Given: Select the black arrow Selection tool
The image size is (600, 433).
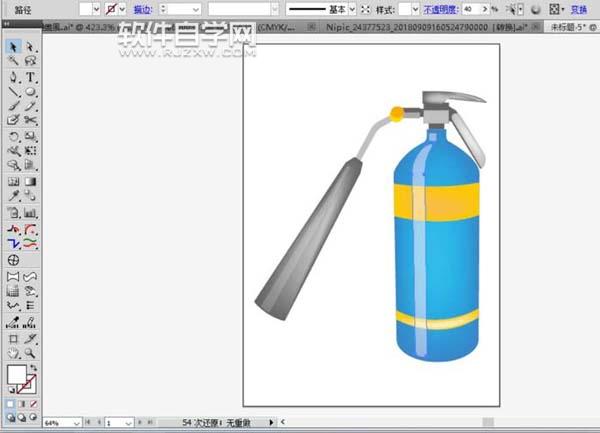Looking at the screenshot, I should [13, 47].
